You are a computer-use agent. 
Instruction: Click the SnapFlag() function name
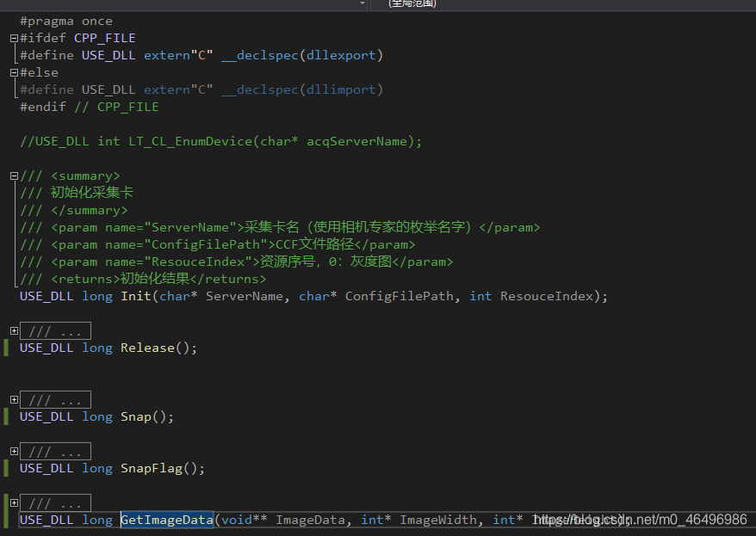point(152,468)
